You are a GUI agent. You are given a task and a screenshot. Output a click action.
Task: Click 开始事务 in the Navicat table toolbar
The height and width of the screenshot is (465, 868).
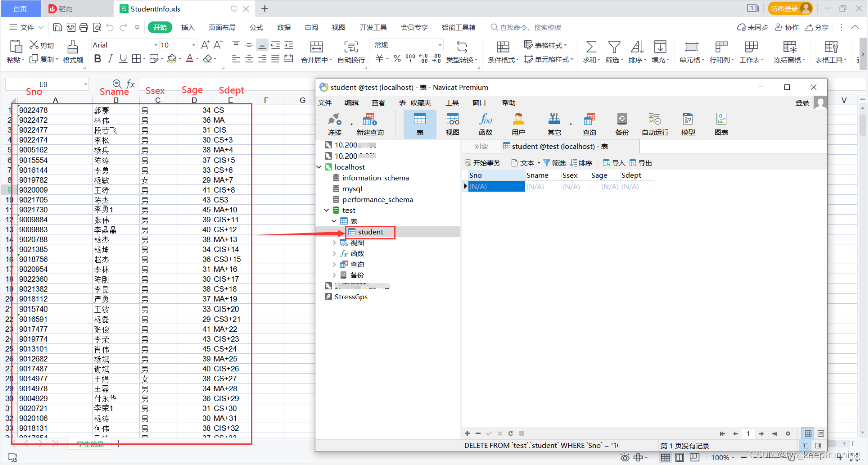click(482, 163)
